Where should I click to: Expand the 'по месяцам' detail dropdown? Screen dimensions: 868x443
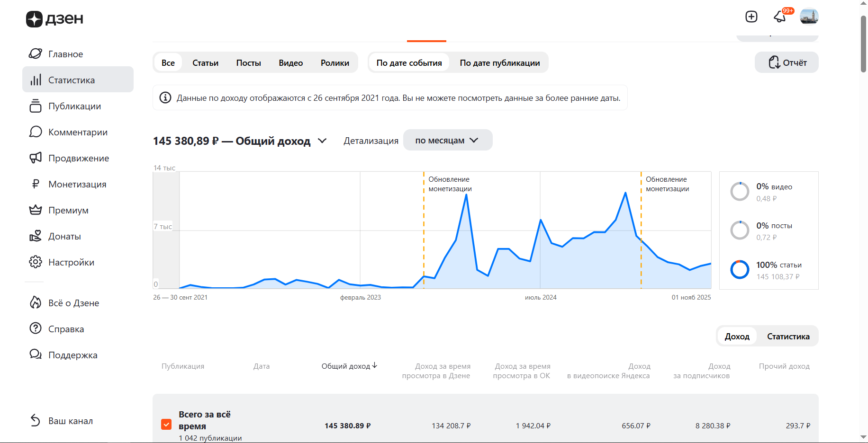pos(447,141)
